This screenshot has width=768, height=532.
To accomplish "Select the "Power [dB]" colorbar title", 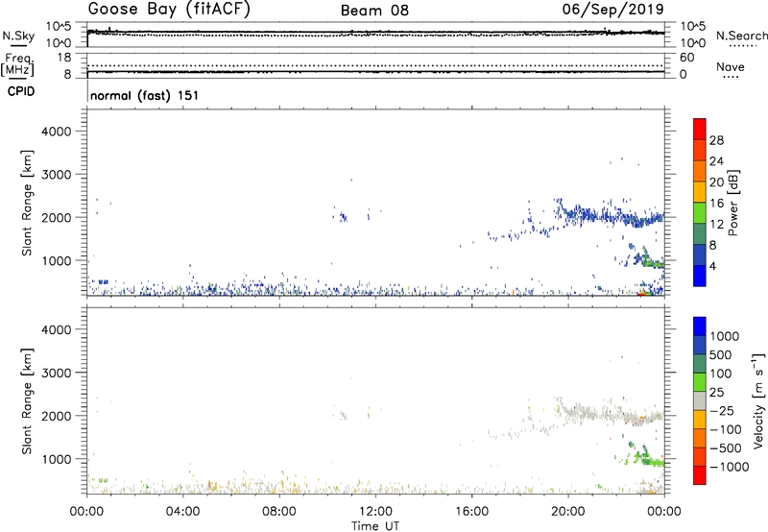I will pyautogui.click(x=732, y=203).
